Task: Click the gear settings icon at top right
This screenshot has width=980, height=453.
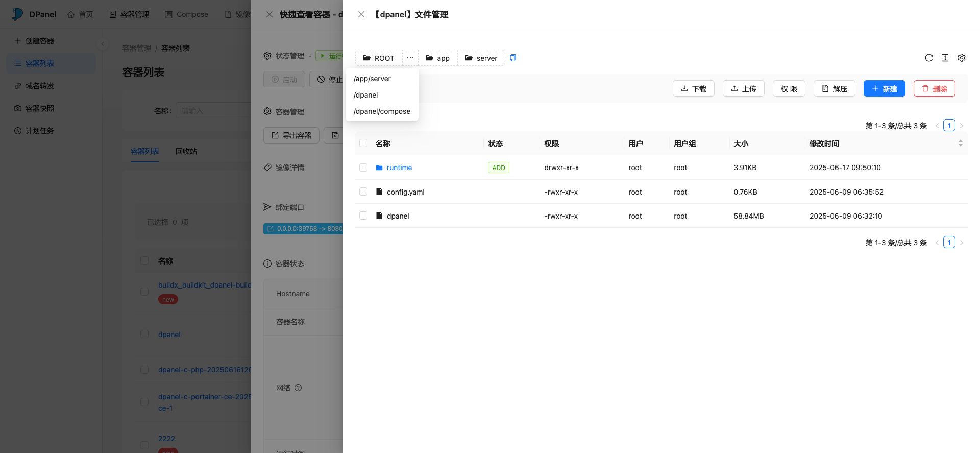Action: (x=962, y=58)
